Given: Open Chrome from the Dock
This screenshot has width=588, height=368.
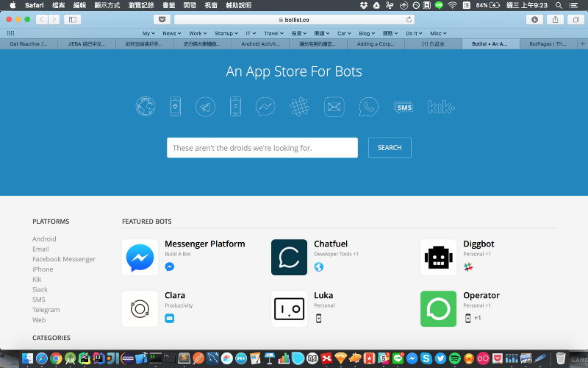Looking at the screenshot, I should pos(56,358).
